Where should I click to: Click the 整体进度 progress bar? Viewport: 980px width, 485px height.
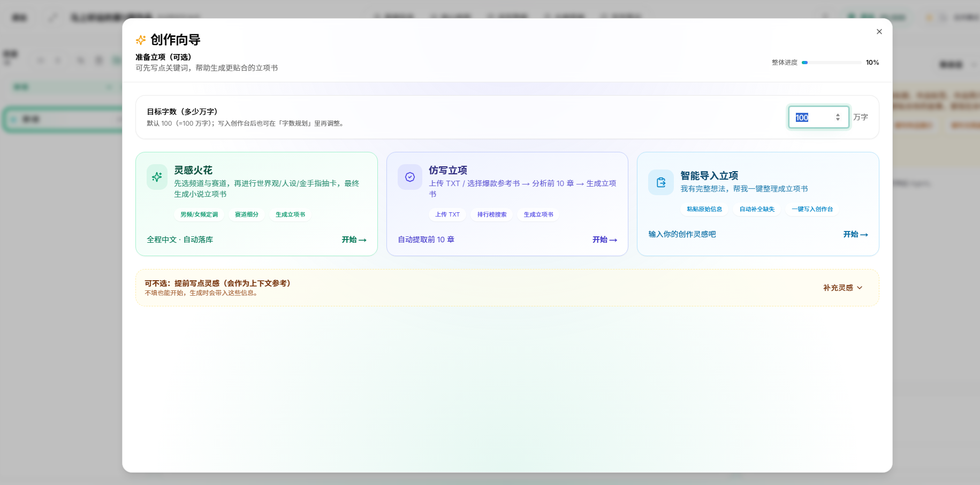831,62
